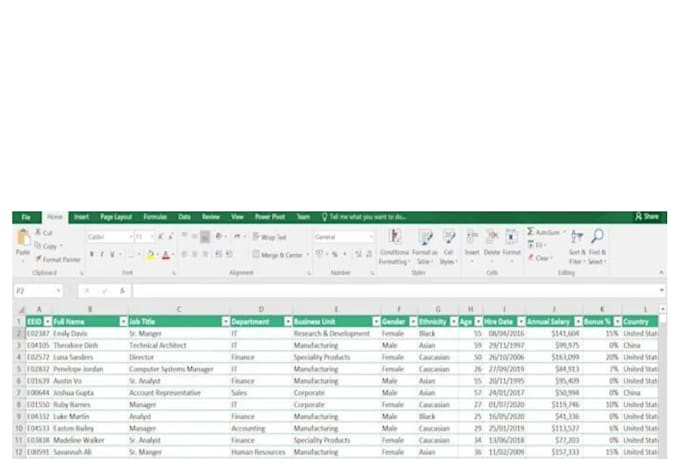Open the font name Calibri dropdown
The height and width of the screenshot is (459, 680).
click(131, 237)
